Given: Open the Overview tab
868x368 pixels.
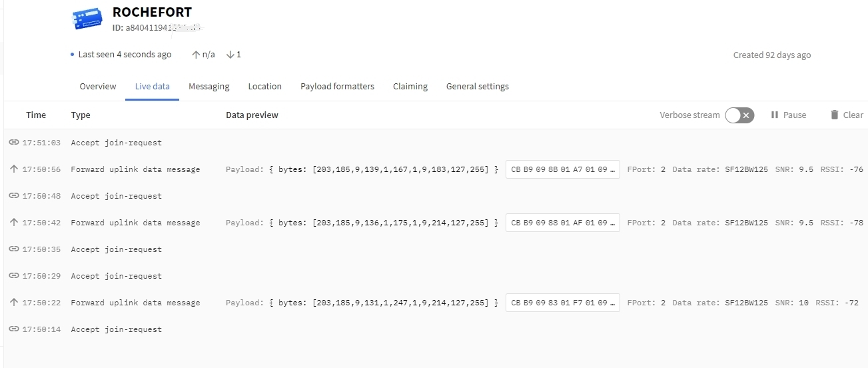Looking at the screenshot, I should [98, 87].
